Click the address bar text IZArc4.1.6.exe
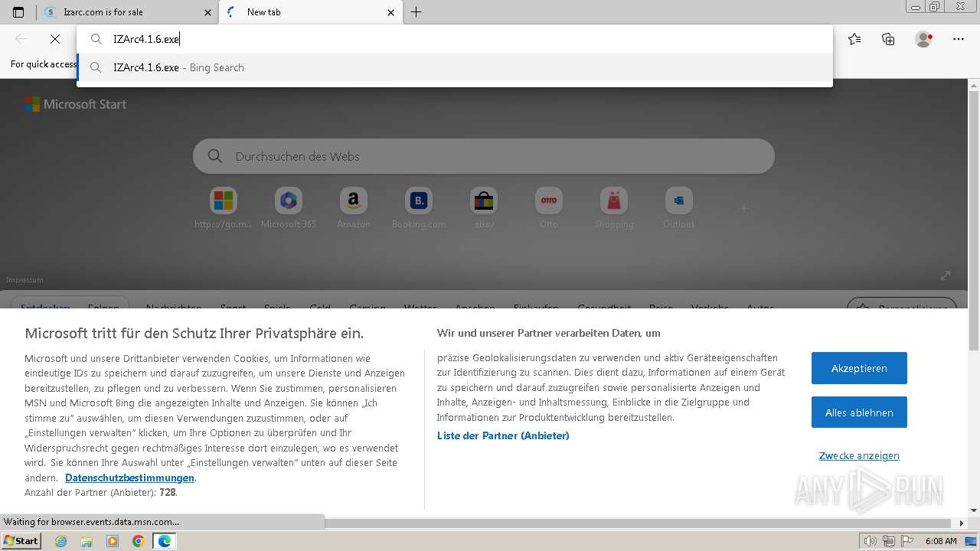This screenshot has height=551, width=980. pyautogui.click(x=146, y=39)
